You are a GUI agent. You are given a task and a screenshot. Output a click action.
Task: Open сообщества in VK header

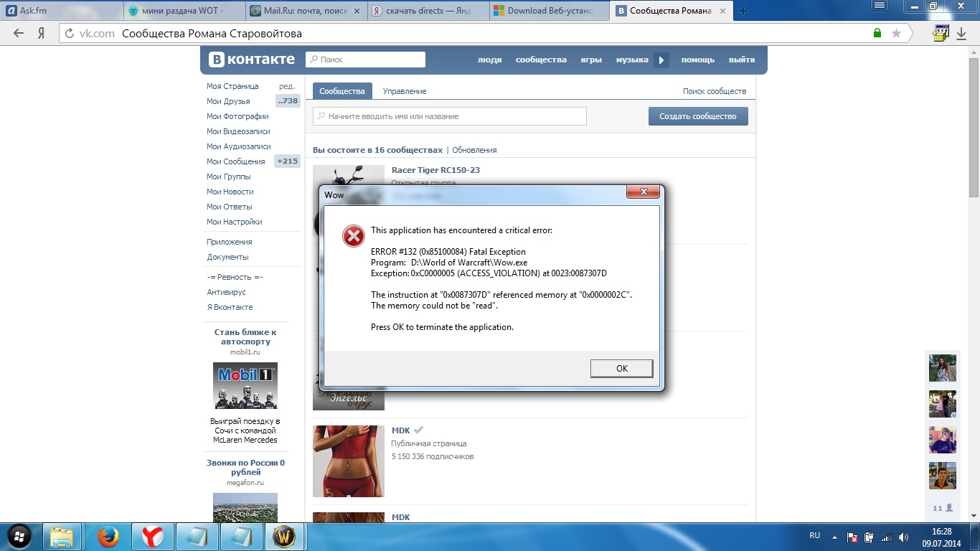[541, 60]
